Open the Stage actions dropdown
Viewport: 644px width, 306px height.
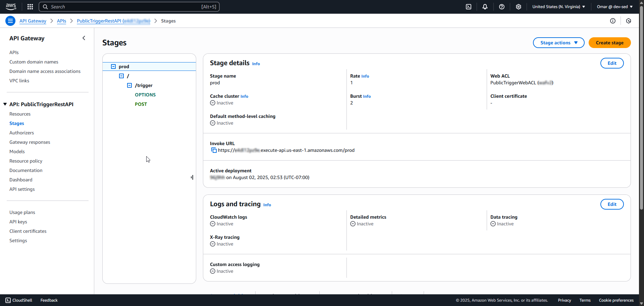(558, 43)
